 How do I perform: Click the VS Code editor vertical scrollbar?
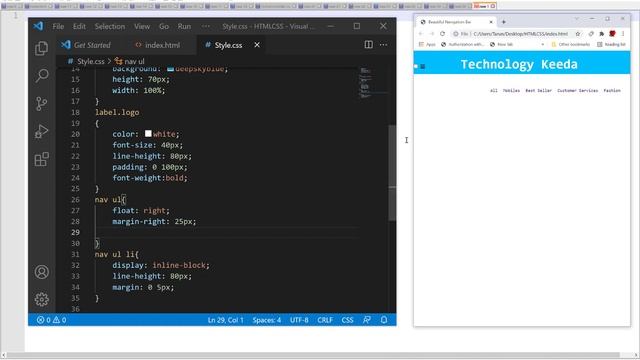392,173
